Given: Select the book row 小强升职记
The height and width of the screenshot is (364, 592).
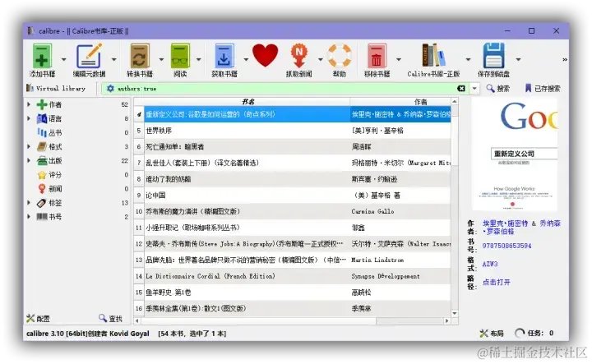Looking at the screenshot, I should (x=293, y=228).
